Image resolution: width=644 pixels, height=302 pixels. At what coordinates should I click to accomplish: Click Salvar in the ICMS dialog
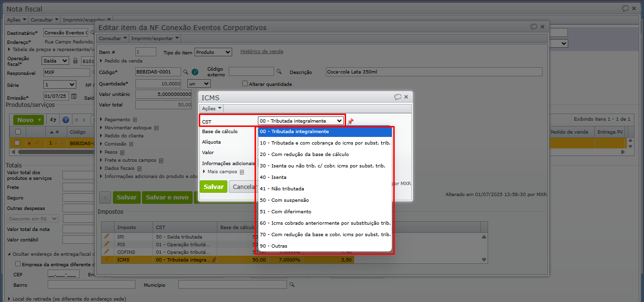pyautogui.click(x=214, y=187)
